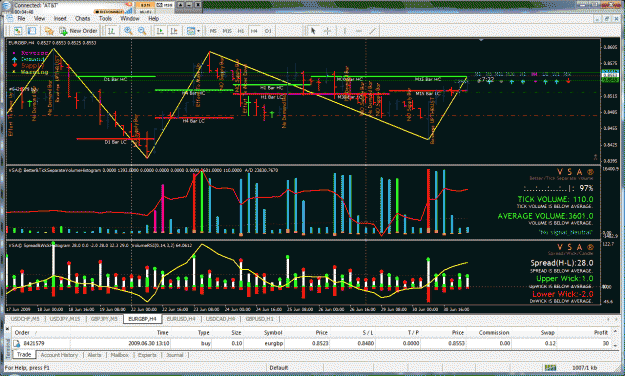Zoom in on the chart
Viewport: 625px width, 376px height.
click(x=128, y=31)
